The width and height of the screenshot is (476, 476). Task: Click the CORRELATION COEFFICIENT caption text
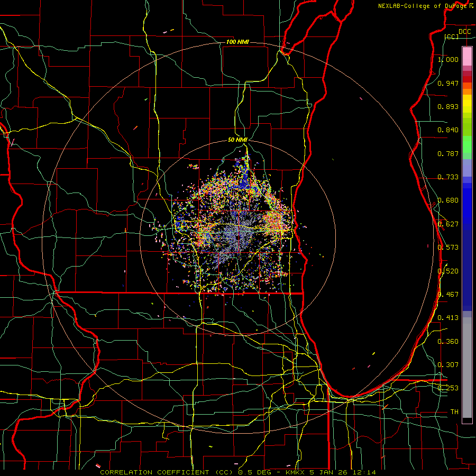click(154, 472)
